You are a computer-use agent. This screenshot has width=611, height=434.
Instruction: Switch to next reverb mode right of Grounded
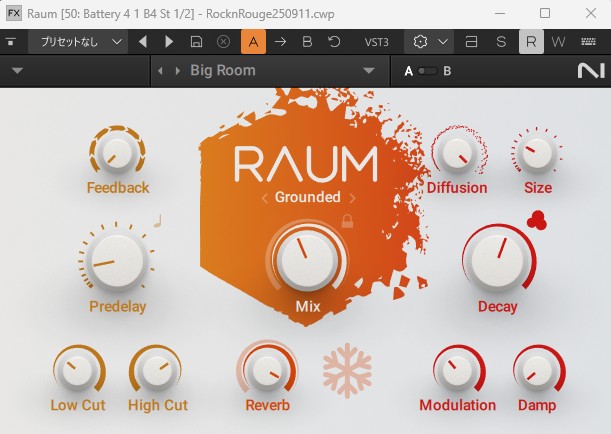[352, 198]
